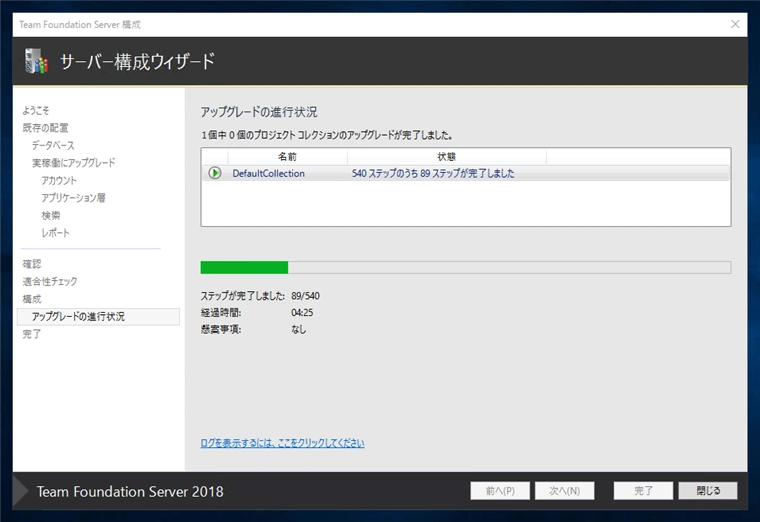Open the 実稼働にアップグレード step
The height and width of the screenshot is (522, 760).
click(74, 163)
